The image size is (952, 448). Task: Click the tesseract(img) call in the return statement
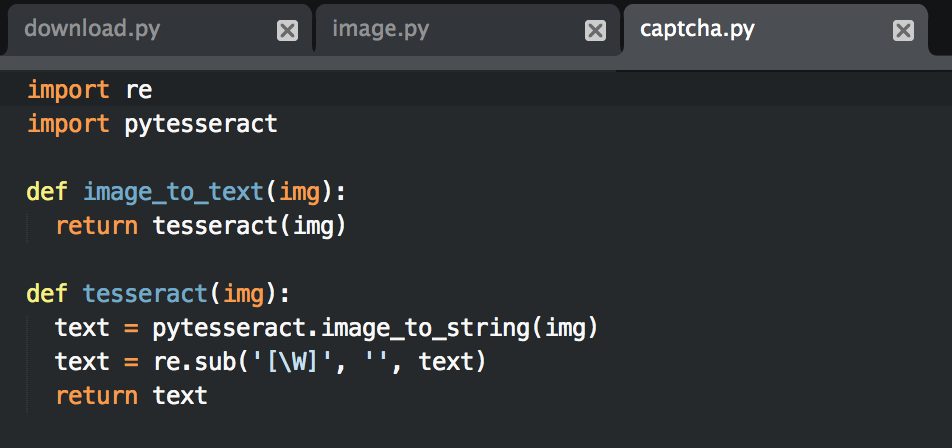pos(249,225)
